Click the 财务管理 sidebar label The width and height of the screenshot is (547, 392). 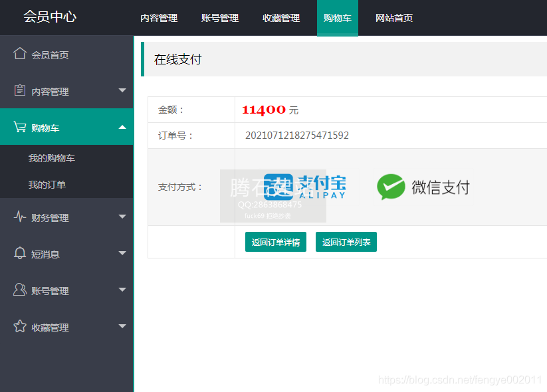tap(50, 218)
